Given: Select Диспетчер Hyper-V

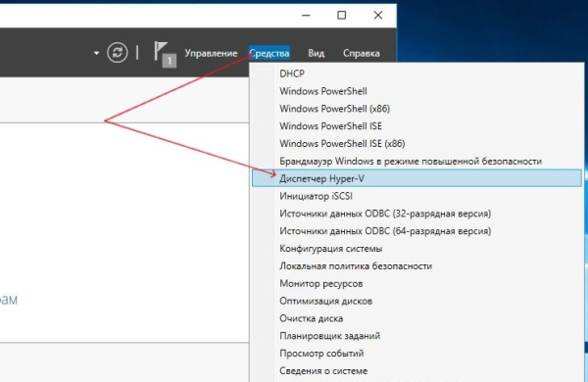Looking at the screenshot, I should tap(416, 178).
